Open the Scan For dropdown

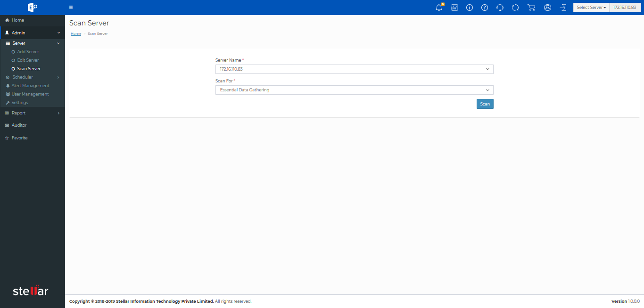point(354,90)
